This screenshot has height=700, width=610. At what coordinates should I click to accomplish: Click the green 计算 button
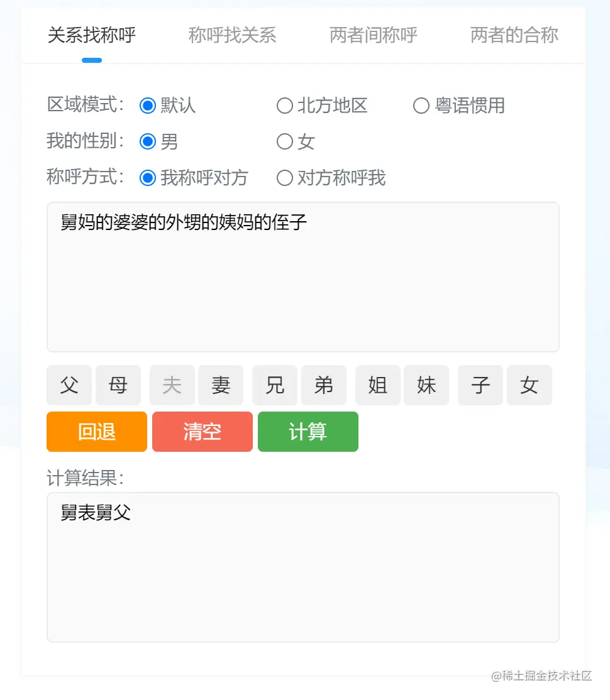coord(308,432)
